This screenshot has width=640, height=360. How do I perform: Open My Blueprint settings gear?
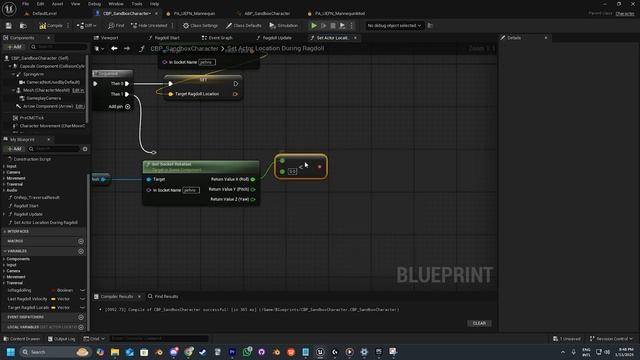(x=85, y=149)
